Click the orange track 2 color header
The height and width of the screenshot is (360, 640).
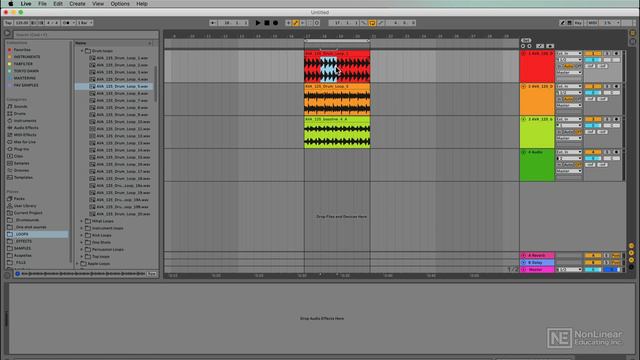point(537,99)
